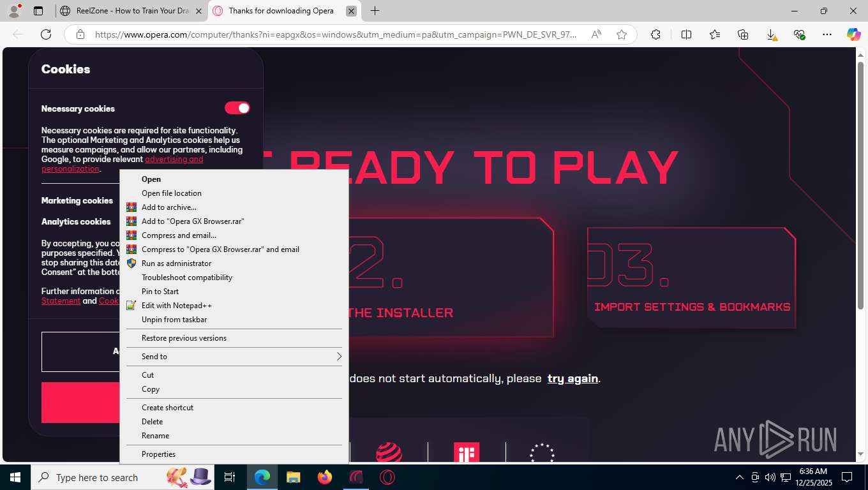Click the Read aloud icon
The image size is (868, 490).
596,34
